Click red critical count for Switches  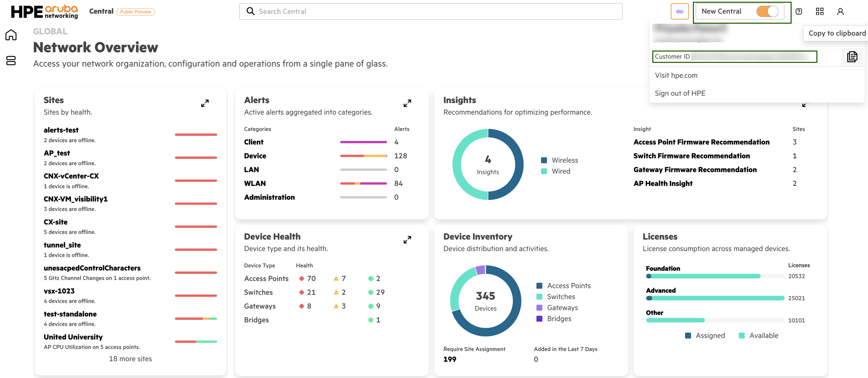tap(307, 292)
